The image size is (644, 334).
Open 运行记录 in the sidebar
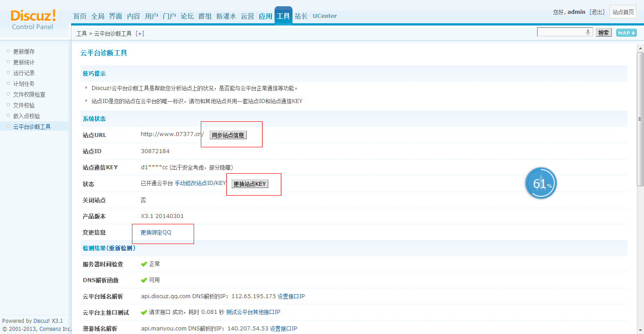[x=24, y=73]
